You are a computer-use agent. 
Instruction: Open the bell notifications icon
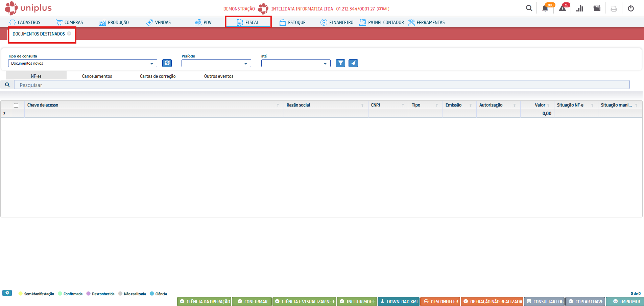pos(545,8)
